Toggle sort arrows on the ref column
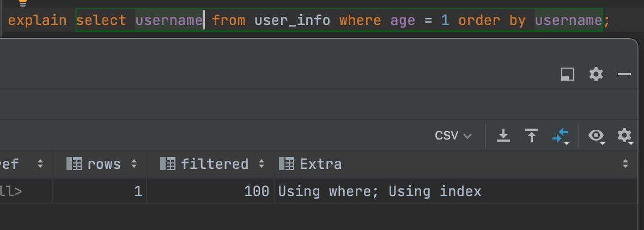Viewport: 644px width, 230px height. coord(40,164)
